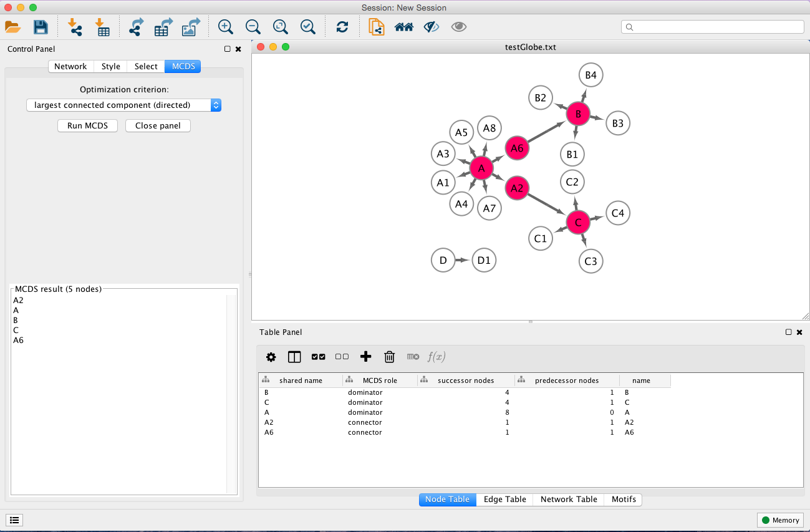Import table from file icon

point(102,27)
